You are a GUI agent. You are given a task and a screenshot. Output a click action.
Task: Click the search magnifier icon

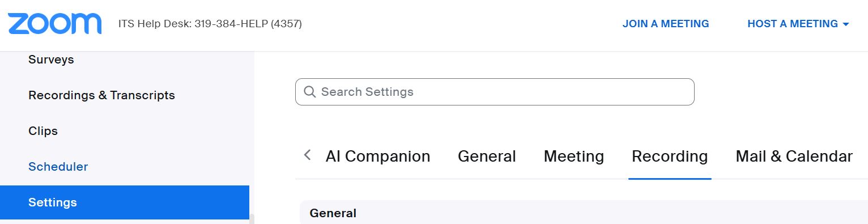coord(309,92)
